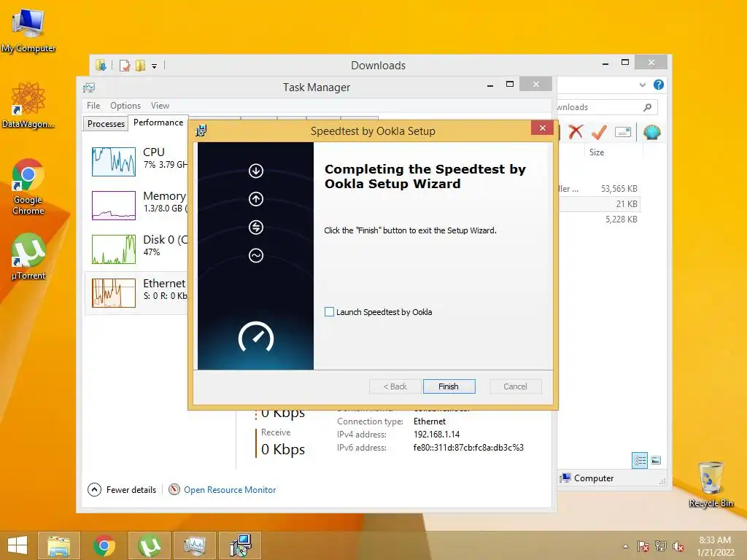This screenshot has width=747, height=560.
Task: Select the Ethernet graph thumbnail
Action: 114,293
